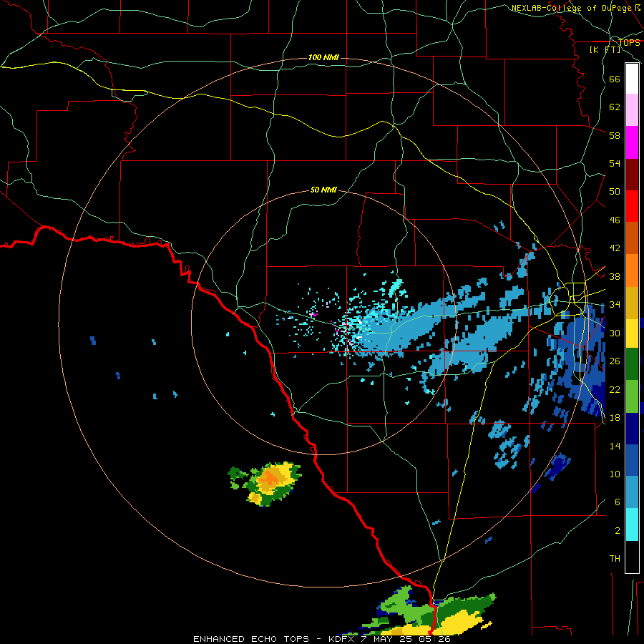Click the 05:26 timestamp in caption
644x644 pixels.
coord(435,639)
